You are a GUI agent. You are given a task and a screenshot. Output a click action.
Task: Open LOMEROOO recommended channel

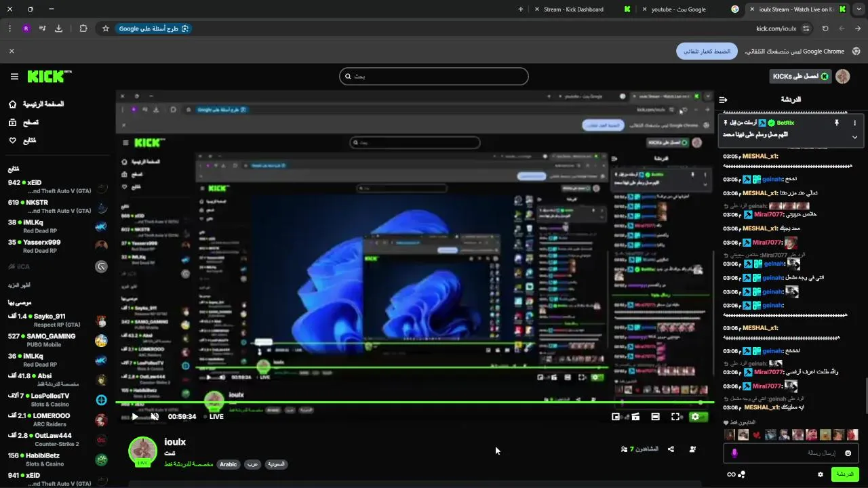(58, 420)
